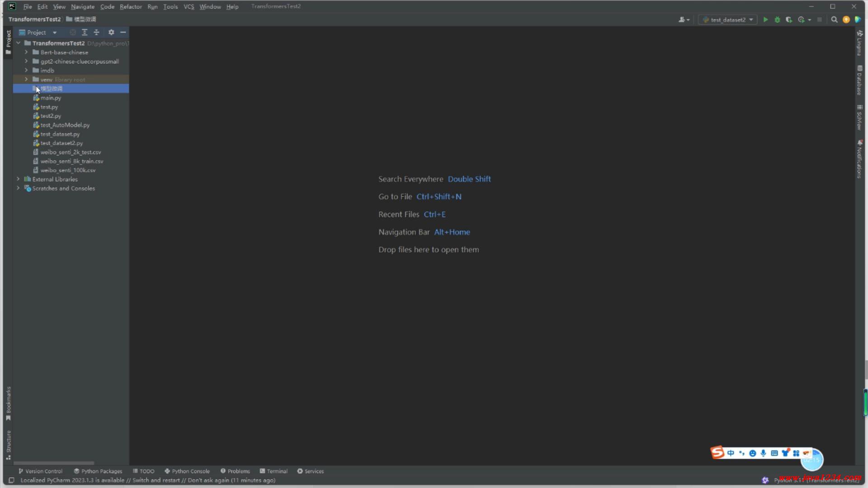Screen dimensions: 868x488
Task: Toggle the Terminal tool window
Action: 274,471
